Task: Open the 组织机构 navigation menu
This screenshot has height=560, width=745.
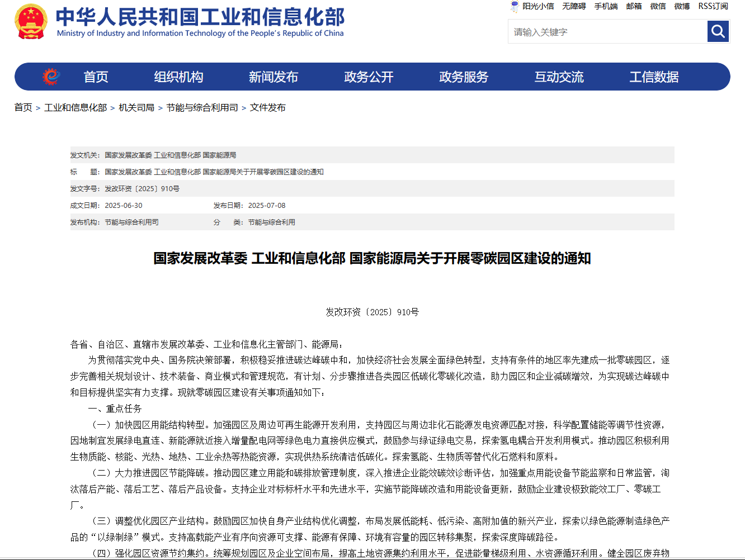Action: coord(178,77)
